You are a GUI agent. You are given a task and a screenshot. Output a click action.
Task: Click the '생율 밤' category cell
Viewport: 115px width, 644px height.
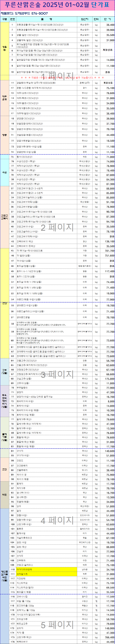tap(5, 49)
